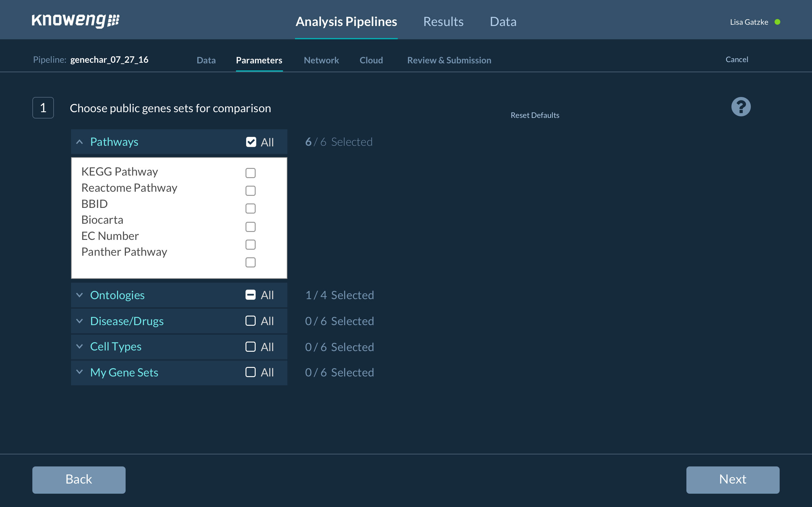Go to Review & Submission step

point(449,60)
